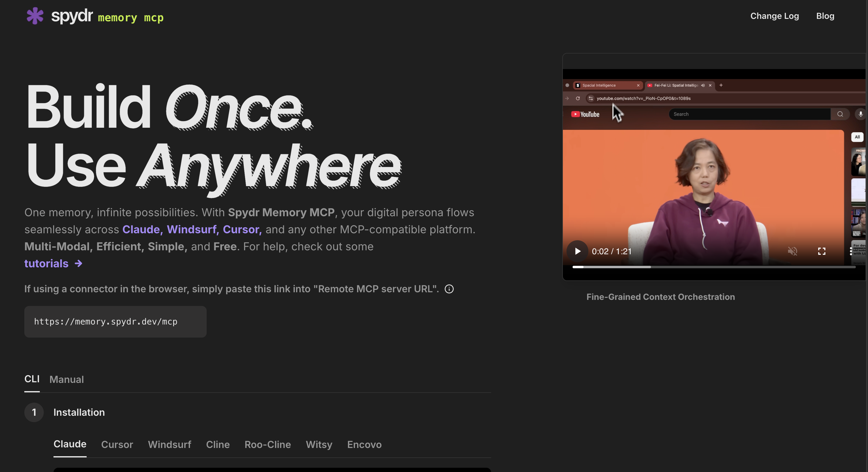This screenshot has width=868, height=472.
Task: Click the reload icon in the video browser
Action: click(x=577, y=99)
